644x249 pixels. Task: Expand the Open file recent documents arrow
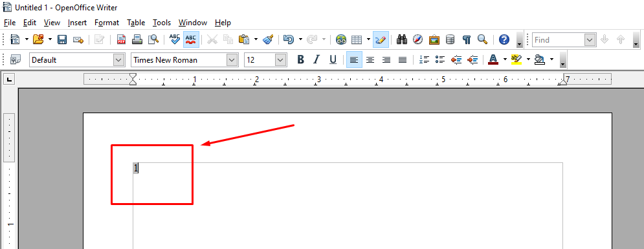pos(50,39)
